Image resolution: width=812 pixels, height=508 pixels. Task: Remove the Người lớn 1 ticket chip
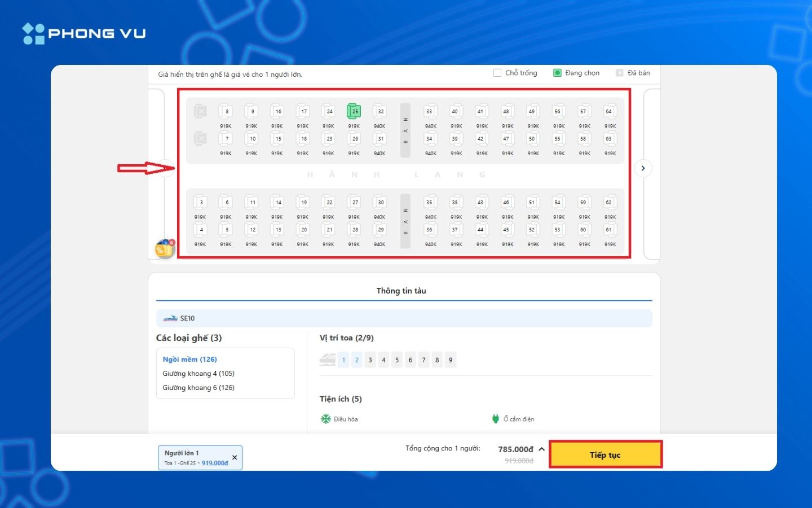click(x=235, y=457)
